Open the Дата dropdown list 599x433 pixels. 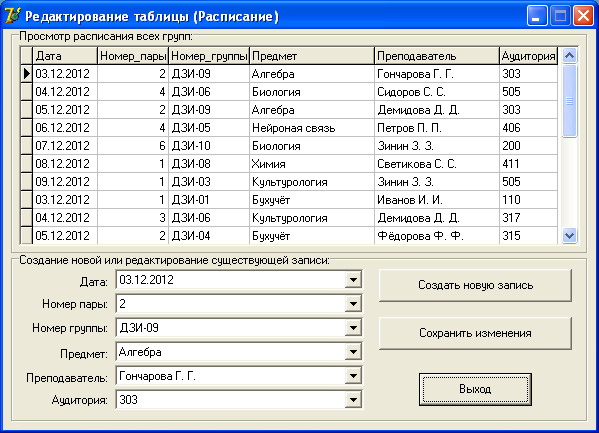[353, 280]
